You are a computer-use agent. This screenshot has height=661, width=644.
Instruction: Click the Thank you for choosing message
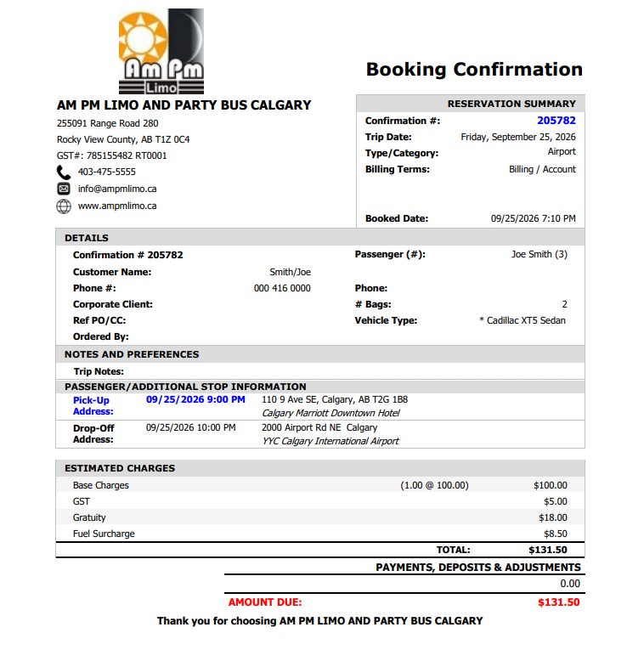pos(320,621)
